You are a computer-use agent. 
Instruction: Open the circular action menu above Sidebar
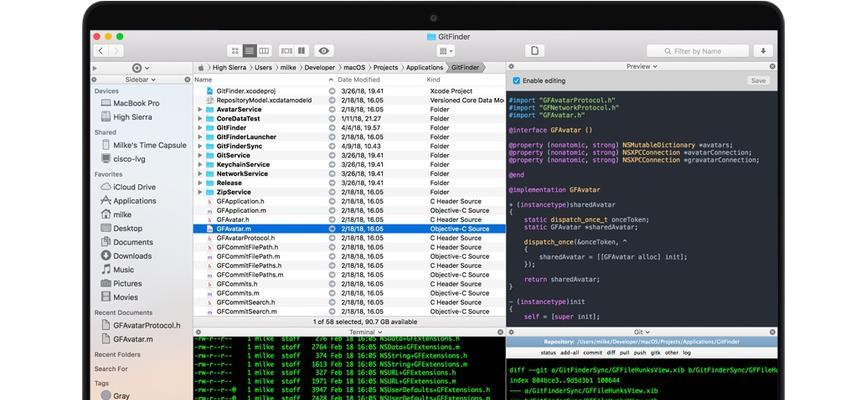[x=140, y=68]
